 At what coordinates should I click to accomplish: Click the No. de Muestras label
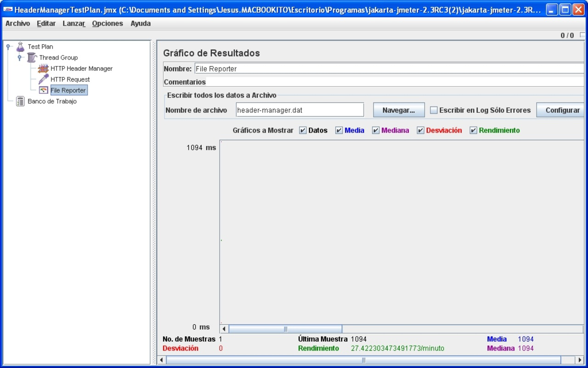coord(189,339)
